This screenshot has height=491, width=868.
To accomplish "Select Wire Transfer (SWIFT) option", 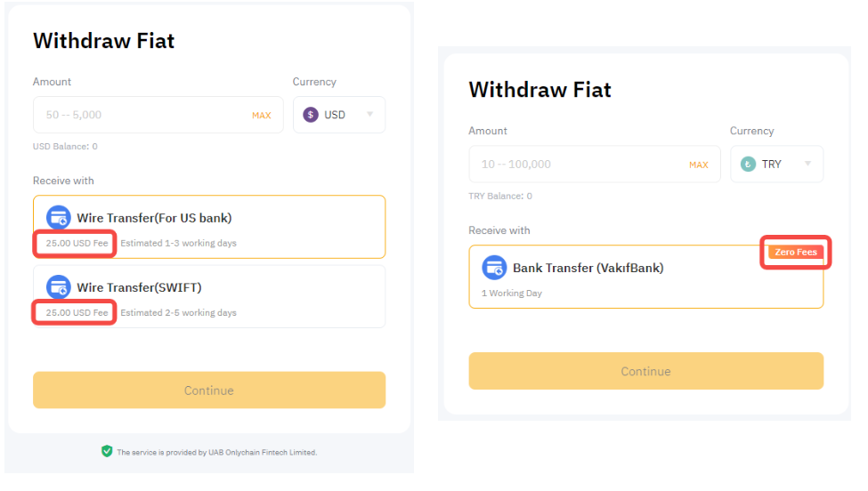I will 209,296.
